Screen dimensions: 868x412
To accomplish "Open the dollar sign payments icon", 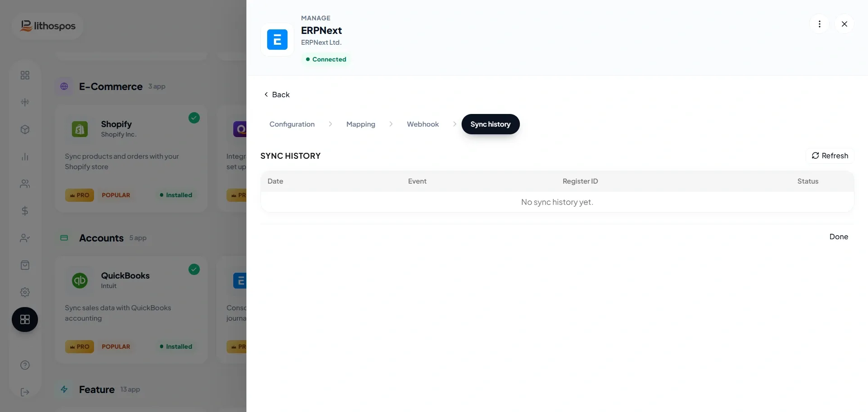I will [x=25, y=211].
